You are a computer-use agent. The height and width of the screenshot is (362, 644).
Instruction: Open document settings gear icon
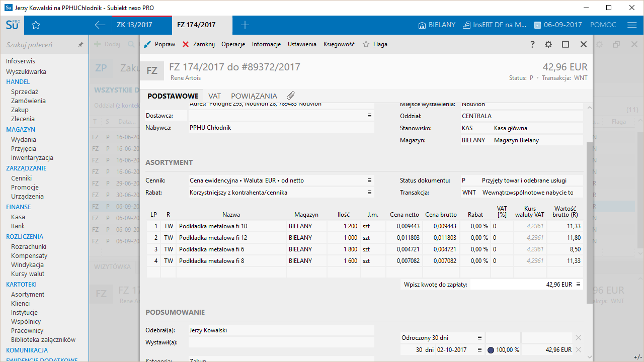[548, 44]
